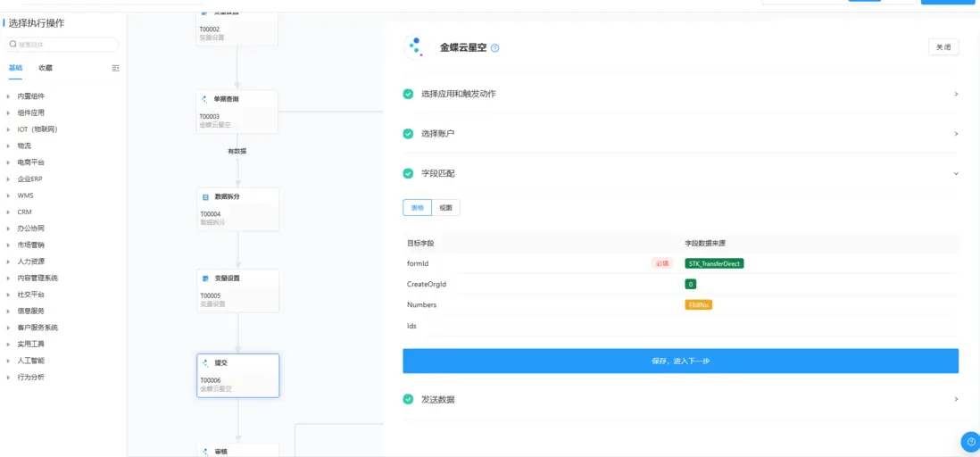Click 保存，进入下一步 button
The height and width of the screenshot is (457, 980).
(x=681, y=361)
